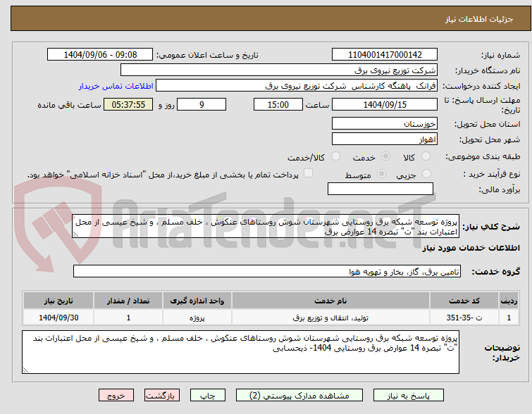Click the ردیف column header

(x=509, y=301)
